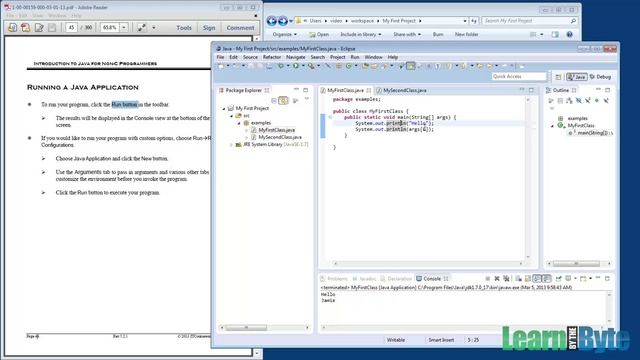Open Organize dropdown in Explorer window
Screen dimensions: 640x360
[x=285, y=35]
